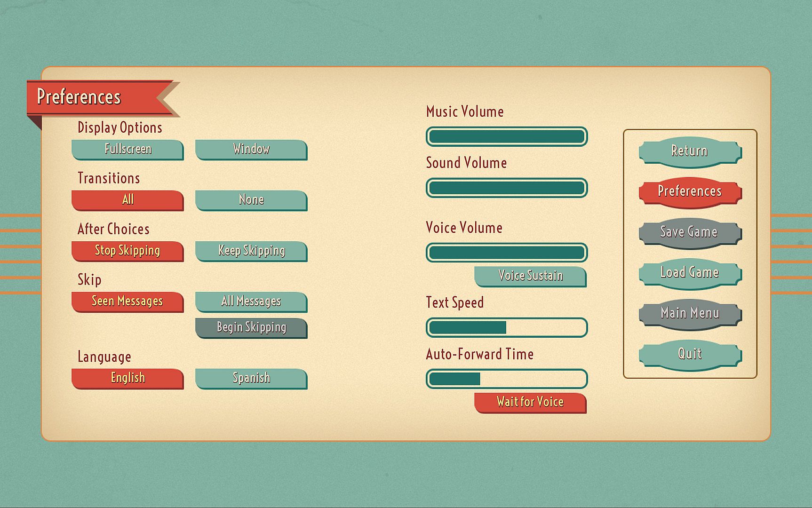This screenshot has width=812, height=508.
Task: Open the Load Game screen
Action: click(x=690, y=274)
